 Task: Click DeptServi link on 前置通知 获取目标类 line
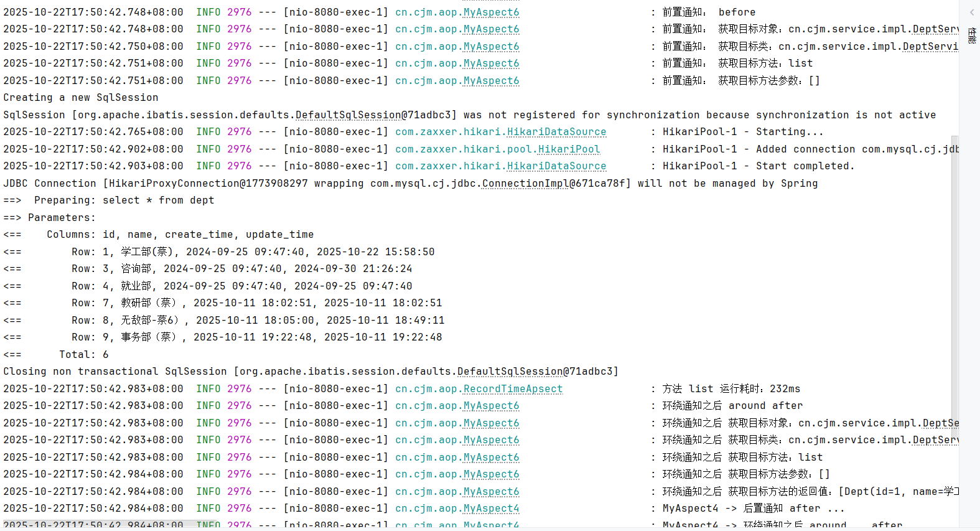point(930,47)
